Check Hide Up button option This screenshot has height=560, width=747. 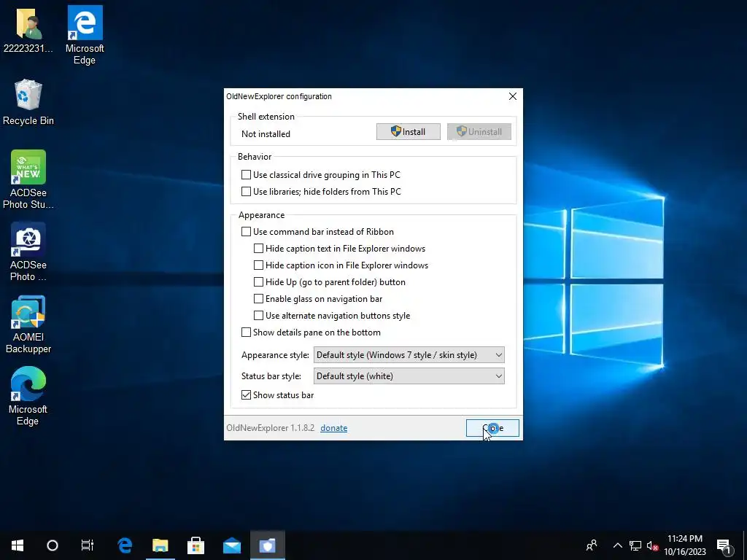pyautogui.click(x=259, y=282)
